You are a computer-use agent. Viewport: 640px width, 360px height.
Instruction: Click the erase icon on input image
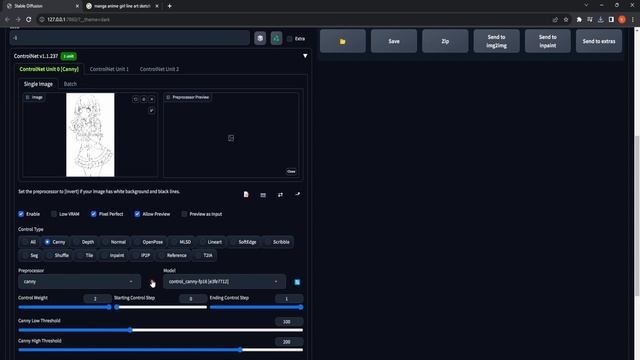pos(144,99)
